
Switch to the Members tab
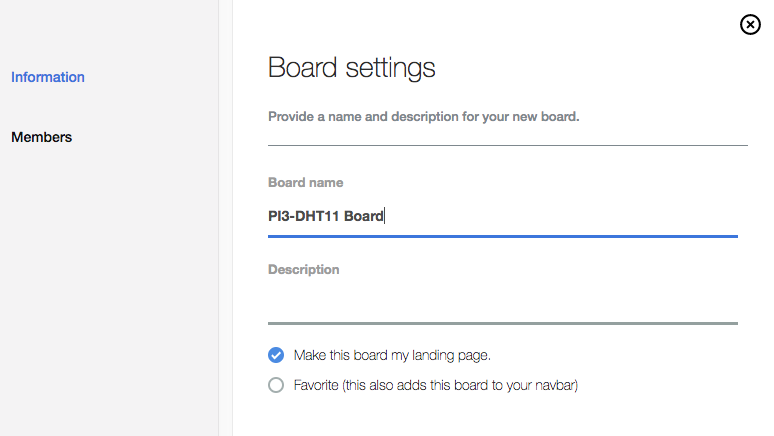click(x=41, y=137)
